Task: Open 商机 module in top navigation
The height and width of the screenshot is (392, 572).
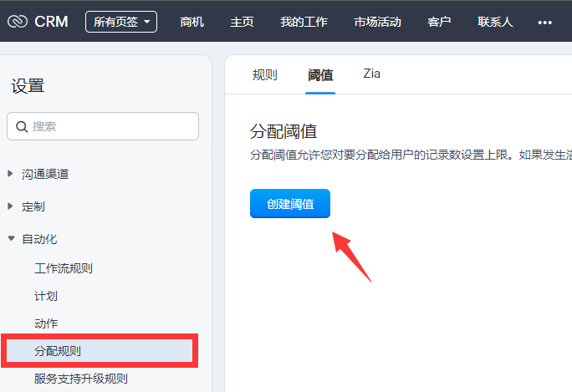Action: pyautogui.click(x=192, y=22)
